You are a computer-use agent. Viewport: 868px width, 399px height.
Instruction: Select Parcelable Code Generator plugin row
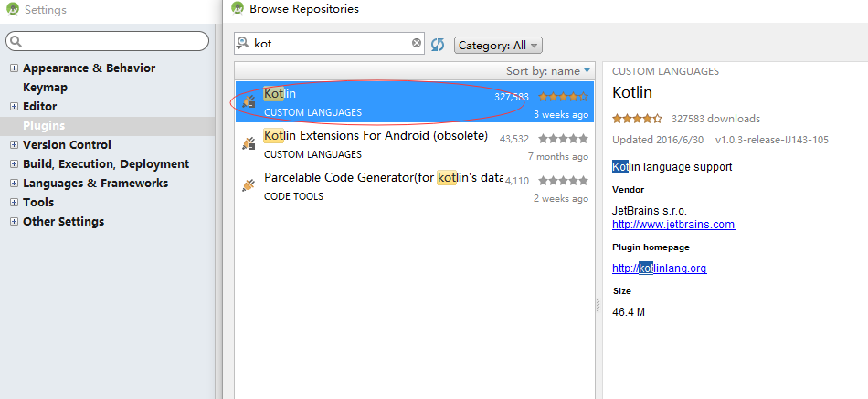(415, 186)
